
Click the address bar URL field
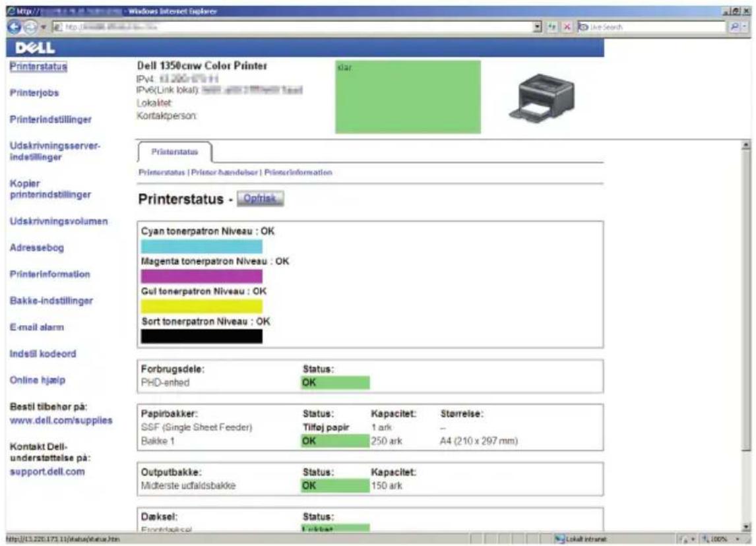(292, 27)
